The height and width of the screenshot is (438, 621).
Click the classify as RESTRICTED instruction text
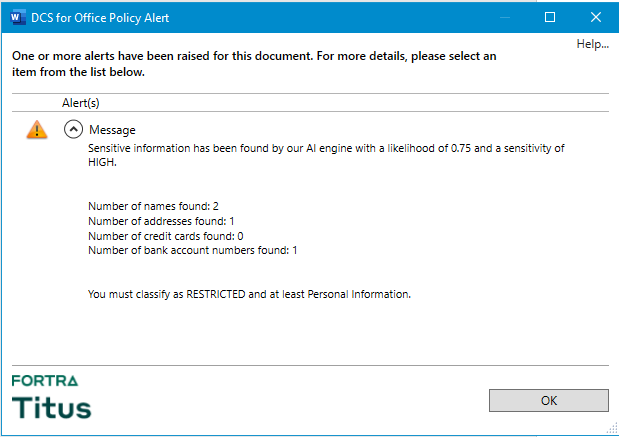[249, 295]
